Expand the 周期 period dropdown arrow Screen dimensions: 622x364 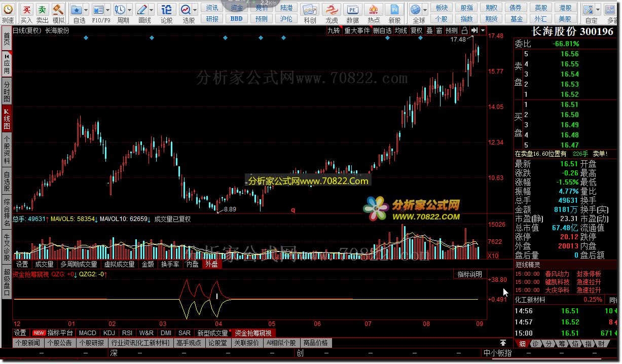pos(130,9)
